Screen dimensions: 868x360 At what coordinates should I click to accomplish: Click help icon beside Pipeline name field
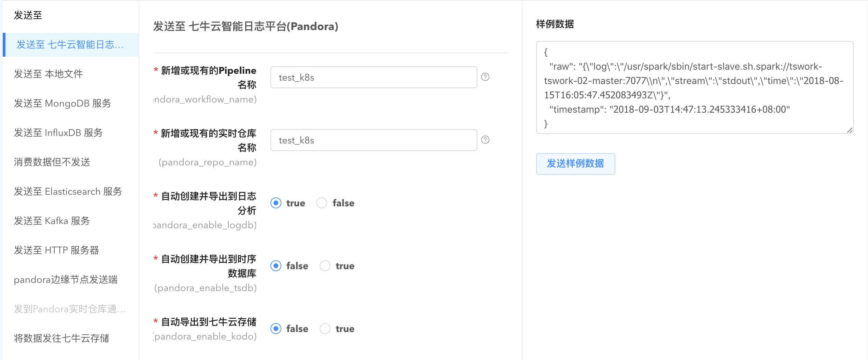click(x=485, y=77)
